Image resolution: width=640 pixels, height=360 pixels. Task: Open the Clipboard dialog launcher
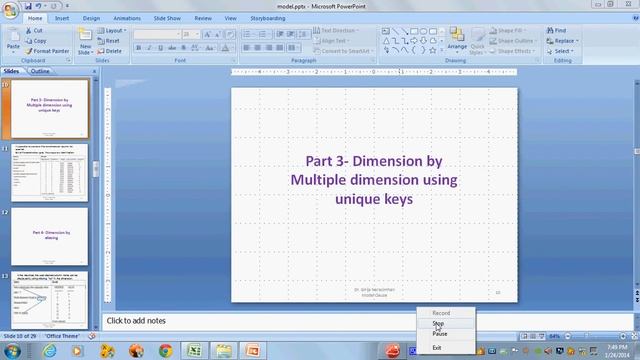[x=69, y=60]
